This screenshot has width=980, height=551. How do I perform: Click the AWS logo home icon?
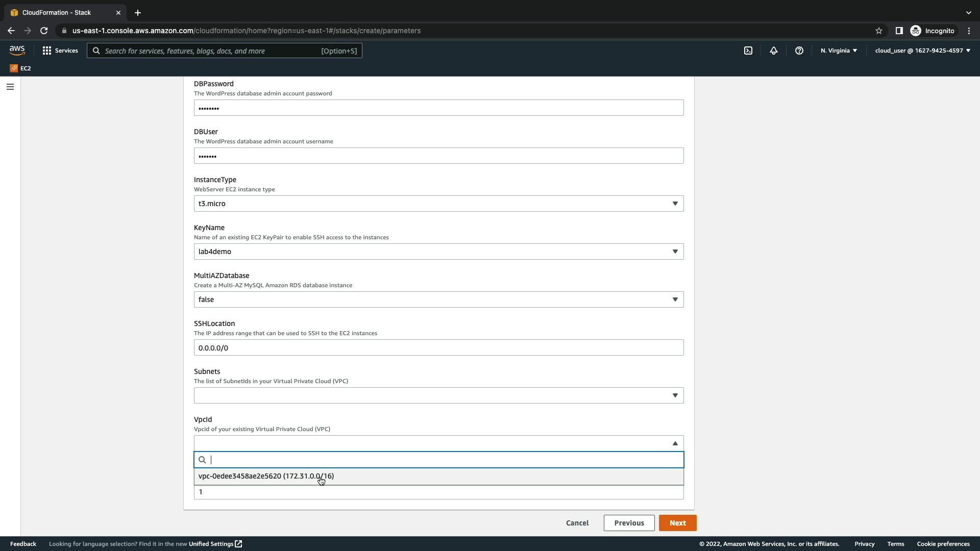pyautogui.click(x=17, y=50)
